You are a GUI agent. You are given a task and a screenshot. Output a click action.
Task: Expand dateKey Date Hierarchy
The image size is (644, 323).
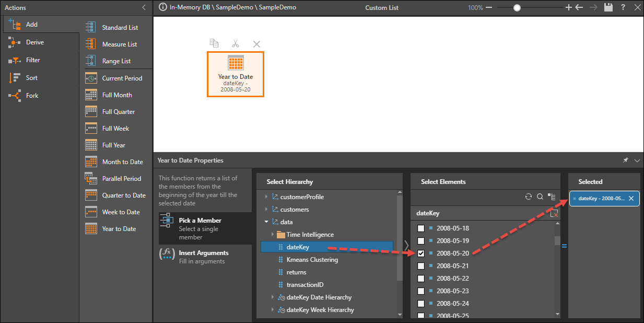(x=273, y=297)
